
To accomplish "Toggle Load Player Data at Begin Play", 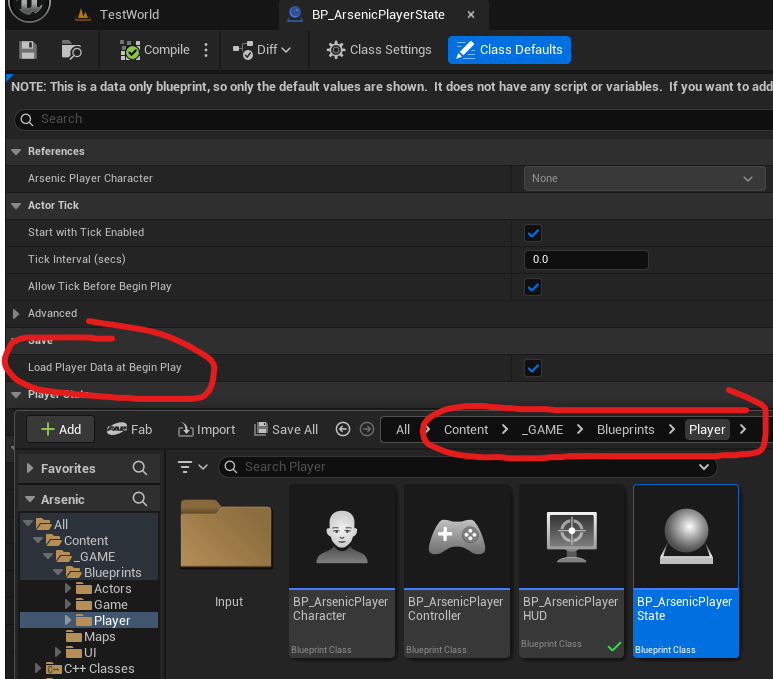I will [x=533, y=368].
